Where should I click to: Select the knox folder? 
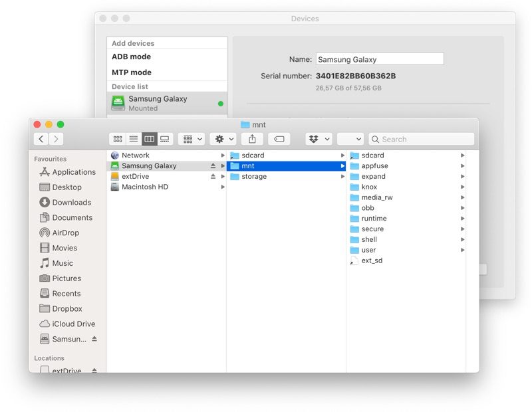pyautogui.click(x=406, y=187)
